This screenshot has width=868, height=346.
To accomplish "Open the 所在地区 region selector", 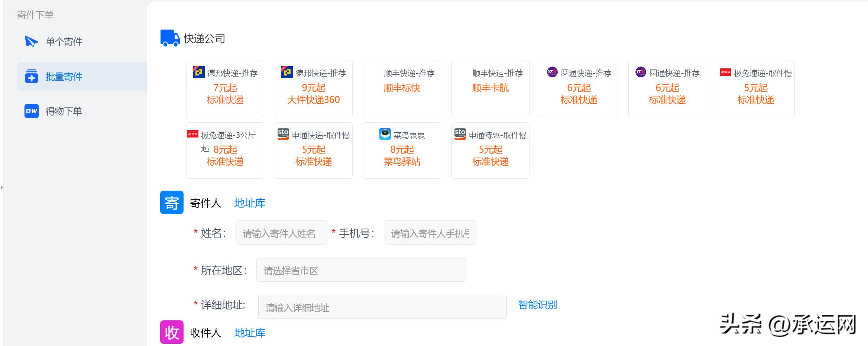I will 360,270.
